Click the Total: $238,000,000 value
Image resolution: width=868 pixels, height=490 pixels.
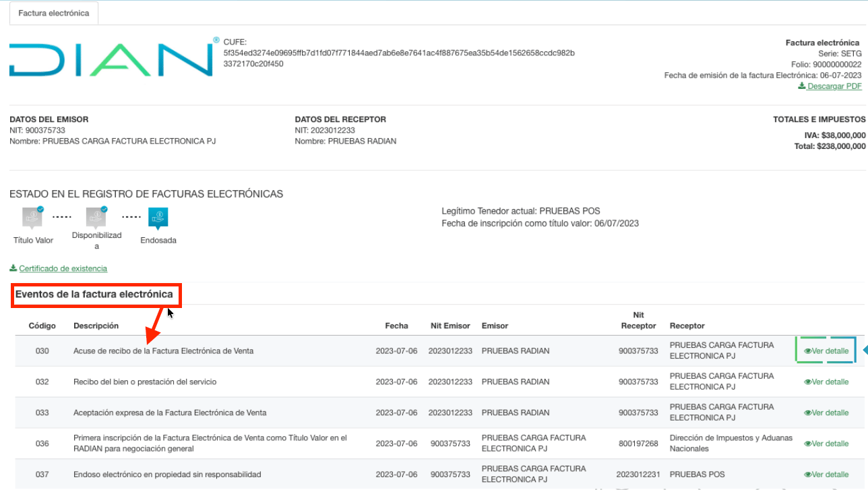[x=830, y=146]
